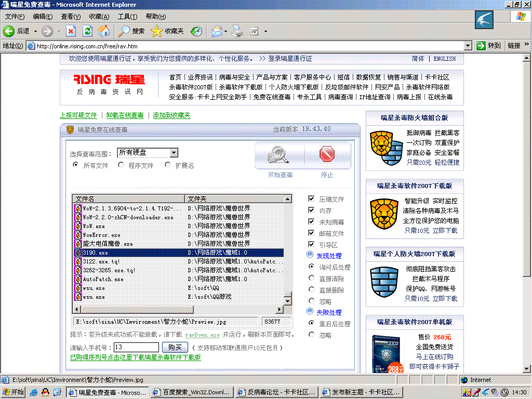
Task: Expand the 链接 links toolbar chevron
Action: click(527, 44)
